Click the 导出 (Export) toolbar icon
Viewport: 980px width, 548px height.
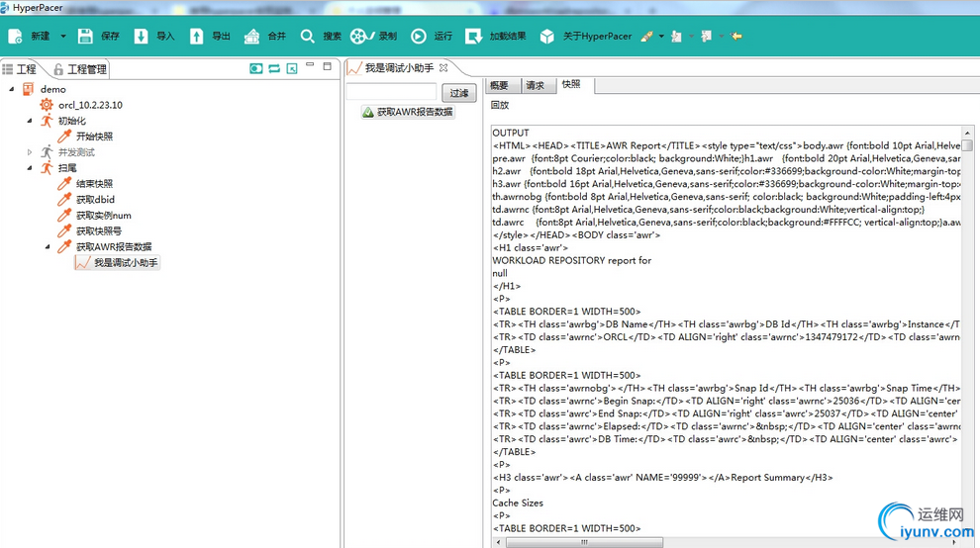(x=196, y=37)
